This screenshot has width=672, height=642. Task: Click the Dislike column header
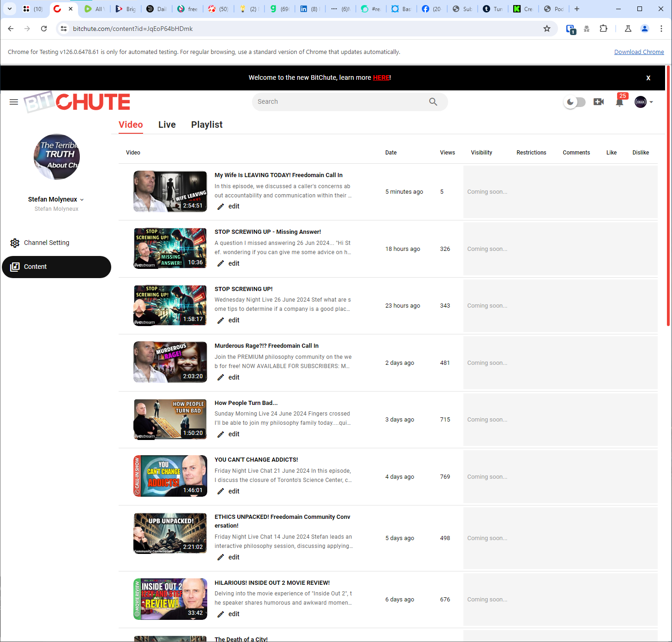point(641,153)
